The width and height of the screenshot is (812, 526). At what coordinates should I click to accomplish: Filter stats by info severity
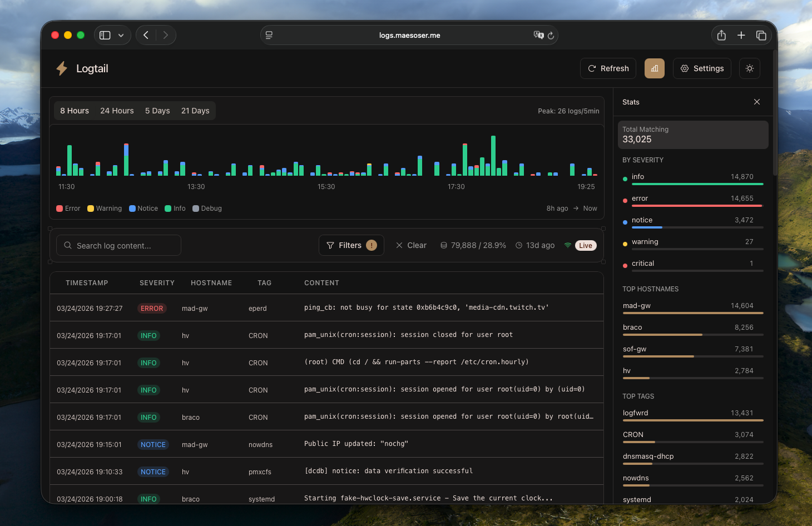click(x=693, y=178)
